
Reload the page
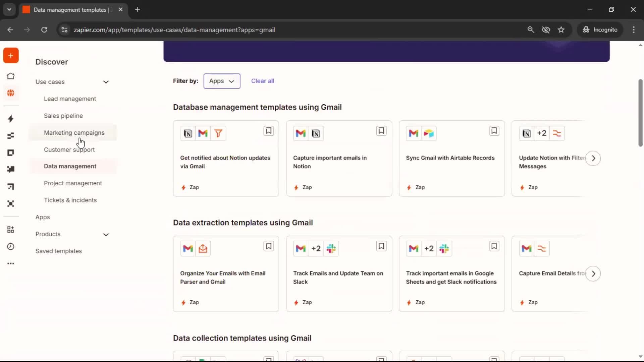[x=44, y=30]
